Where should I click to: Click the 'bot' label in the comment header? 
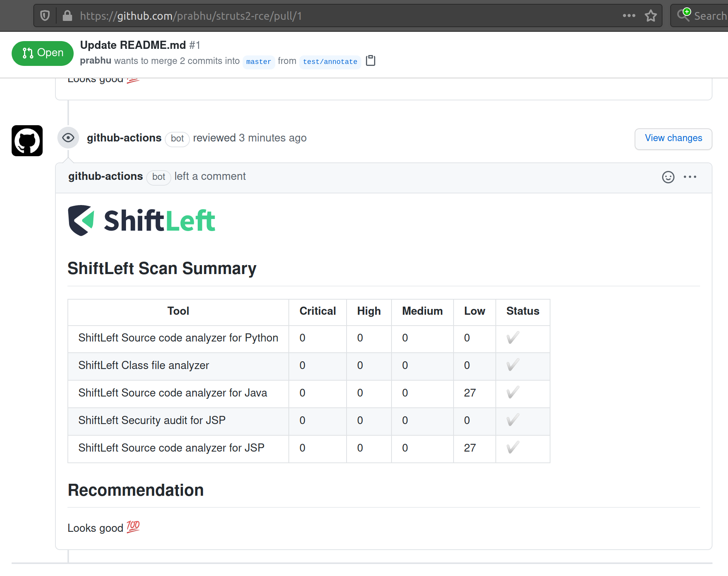(x=159, y=177)
